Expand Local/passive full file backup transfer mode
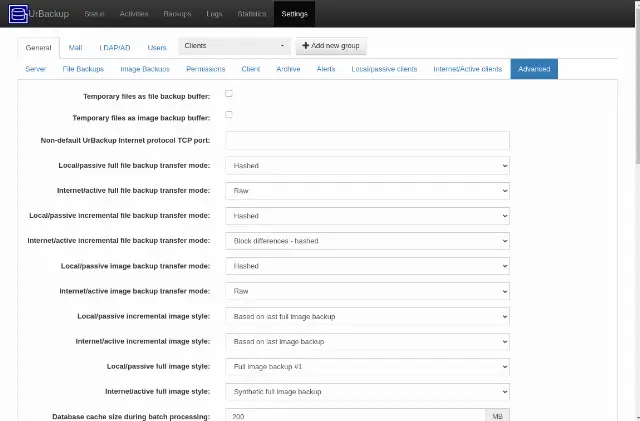This screenshot has height=421, width=640. [x=367, y=166]
